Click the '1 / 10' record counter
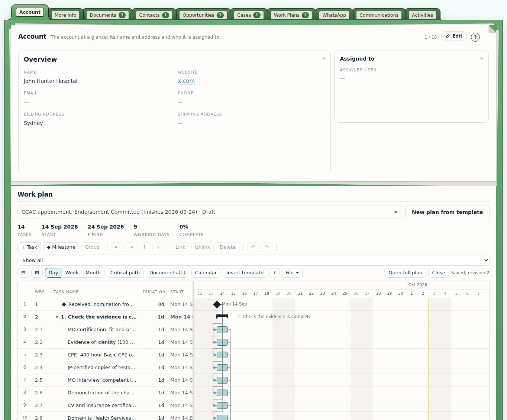 (x=430, y=37)
